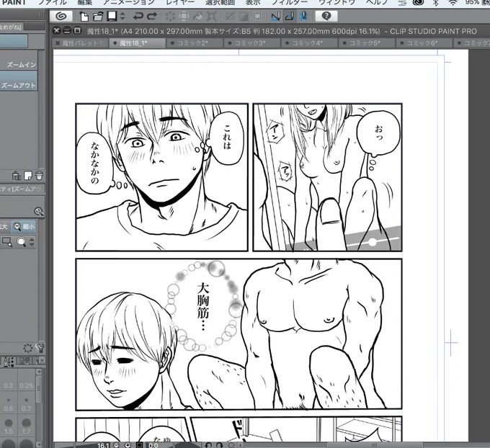Switch to the コミック3* tab
This screenshot has width=490, height=448.
pos(251,43)
